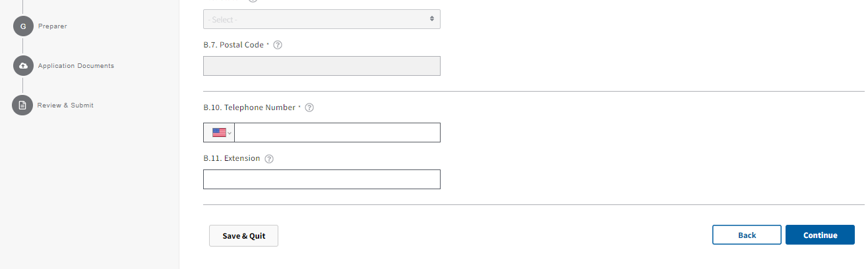Image resolution: width=868 pixels, height=269 pixels.
Task: Open the "- Select -" dropdown
Action: pyautogui.click(x=321, y=19)
